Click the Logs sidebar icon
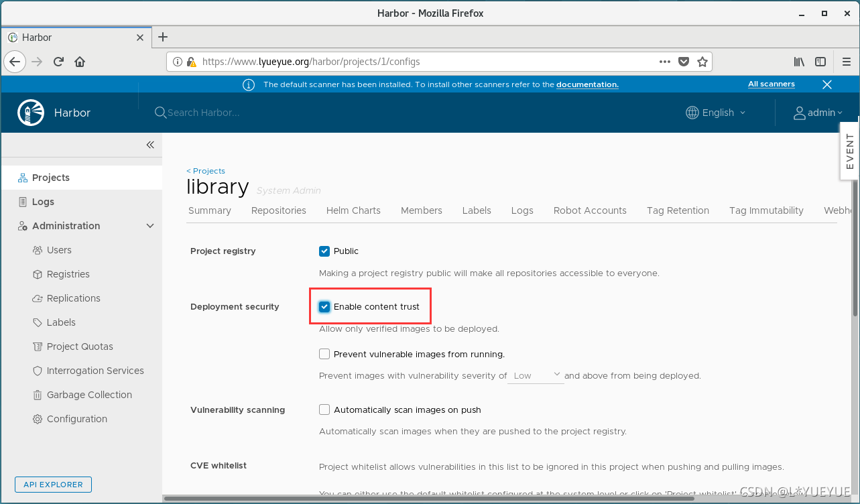This screenshot has width=860, height=504. pos(23,202)
